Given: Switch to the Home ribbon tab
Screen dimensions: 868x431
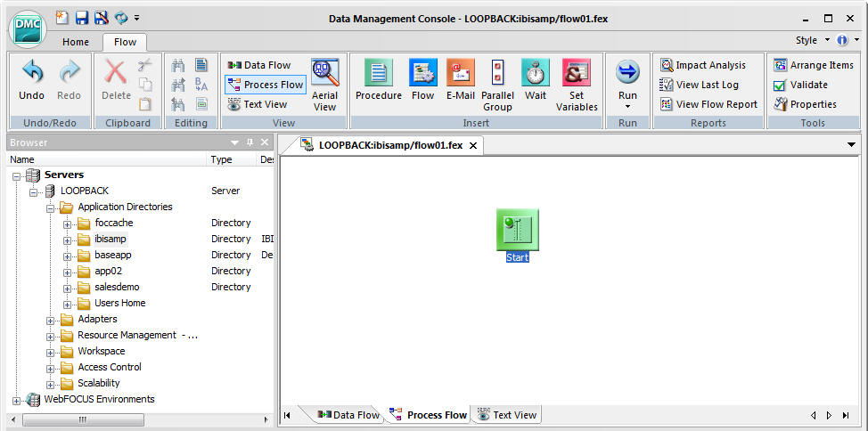Looking at the screenshot, I should pos(75,42).
